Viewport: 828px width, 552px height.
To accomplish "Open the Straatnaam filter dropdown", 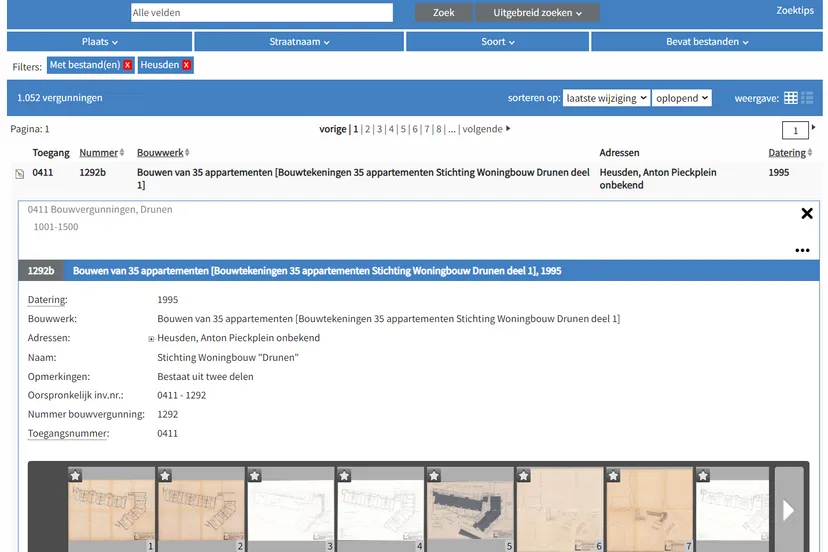I will [299, 42].
